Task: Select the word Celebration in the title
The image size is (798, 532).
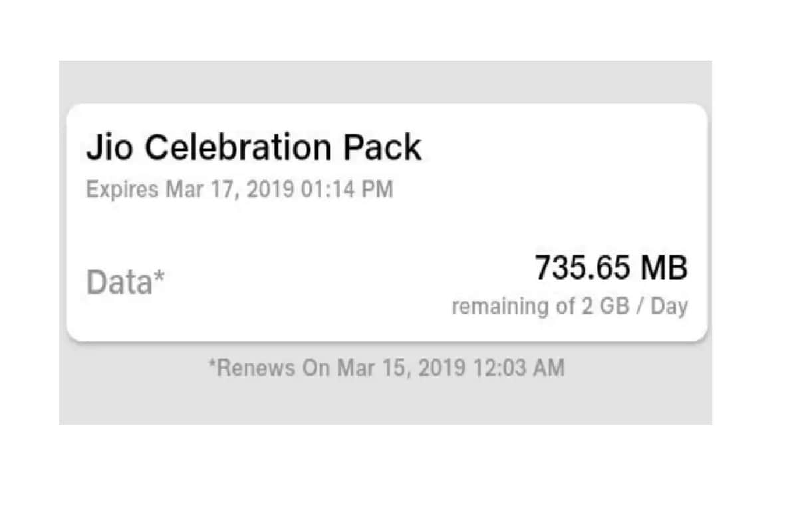Action: pyautogui.click(x=239, y=146)
